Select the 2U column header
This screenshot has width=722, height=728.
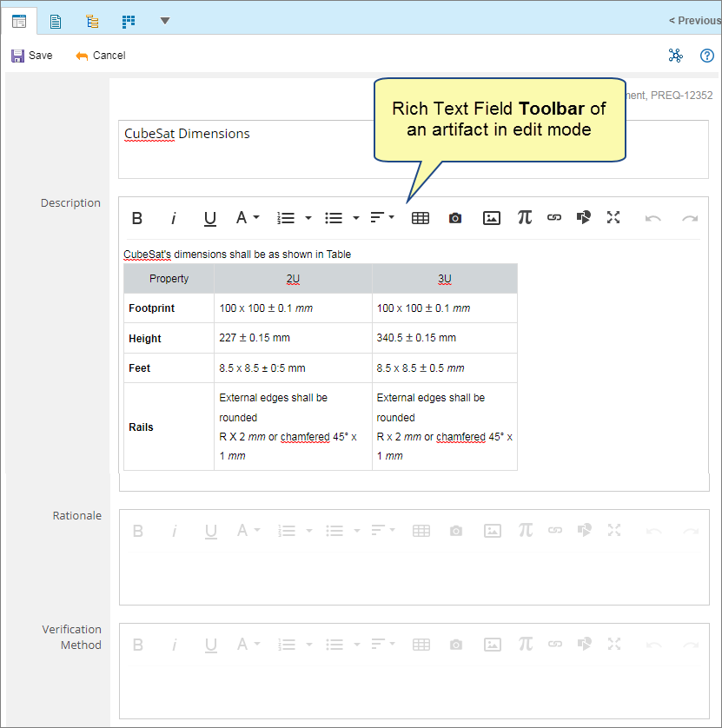click(x=293, y=279)
